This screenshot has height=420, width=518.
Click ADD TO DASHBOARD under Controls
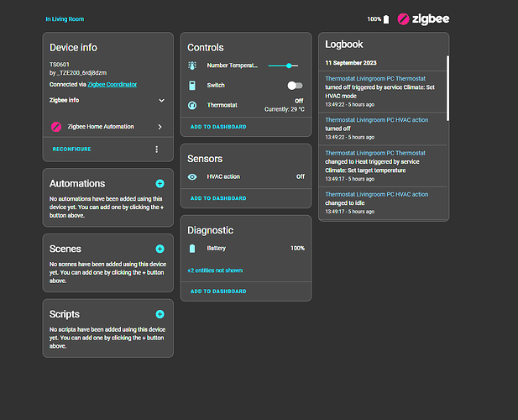pyautogui.click(x=218, y=127)
